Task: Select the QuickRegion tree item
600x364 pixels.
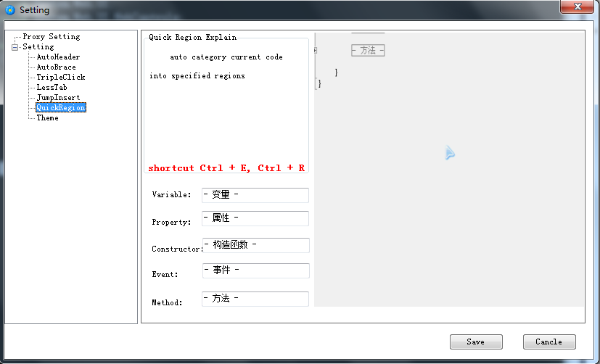Action: click(61, 107)
